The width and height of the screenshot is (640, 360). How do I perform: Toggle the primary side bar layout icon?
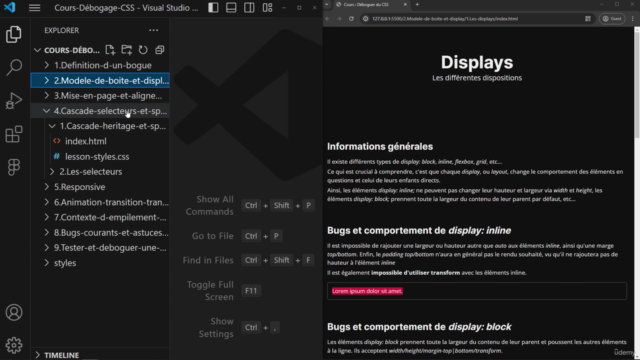click(x=213, y=8)
